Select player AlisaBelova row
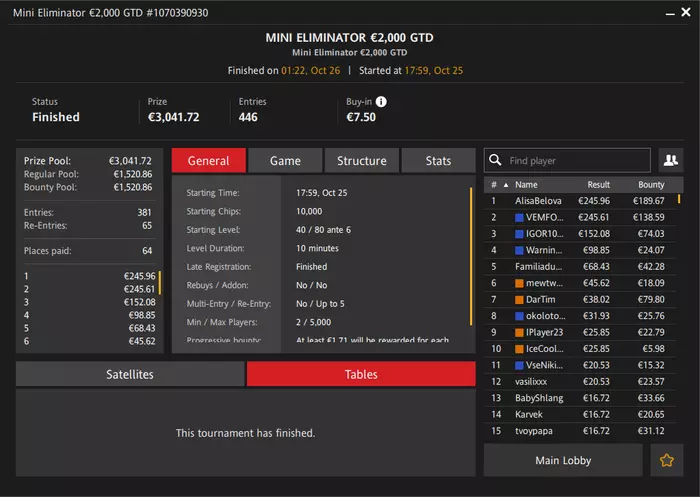Screen dimensions: 700x497 [x=579, y=201]
